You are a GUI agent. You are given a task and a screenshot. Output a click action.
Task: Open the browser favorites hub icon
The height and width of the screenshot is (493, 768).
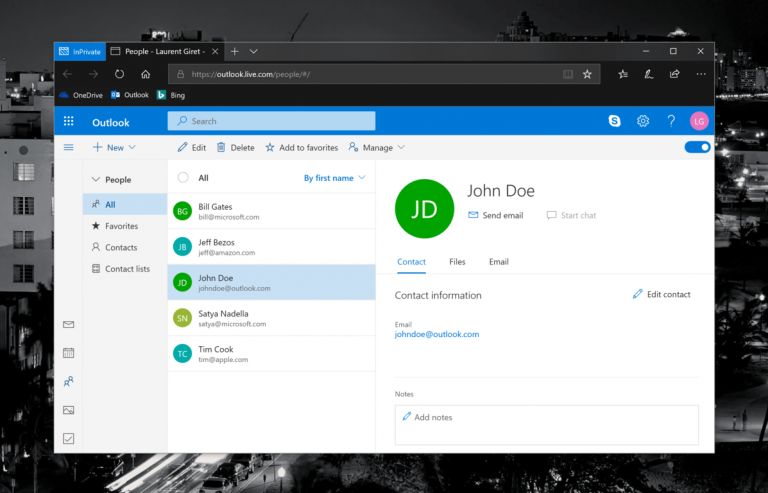[623, 74]
